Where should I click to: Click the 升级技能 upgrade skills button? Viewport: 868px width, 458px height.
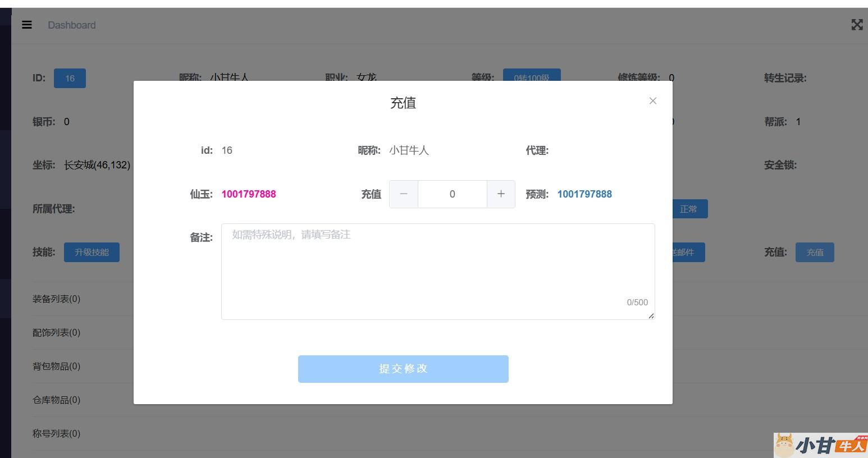92,253
